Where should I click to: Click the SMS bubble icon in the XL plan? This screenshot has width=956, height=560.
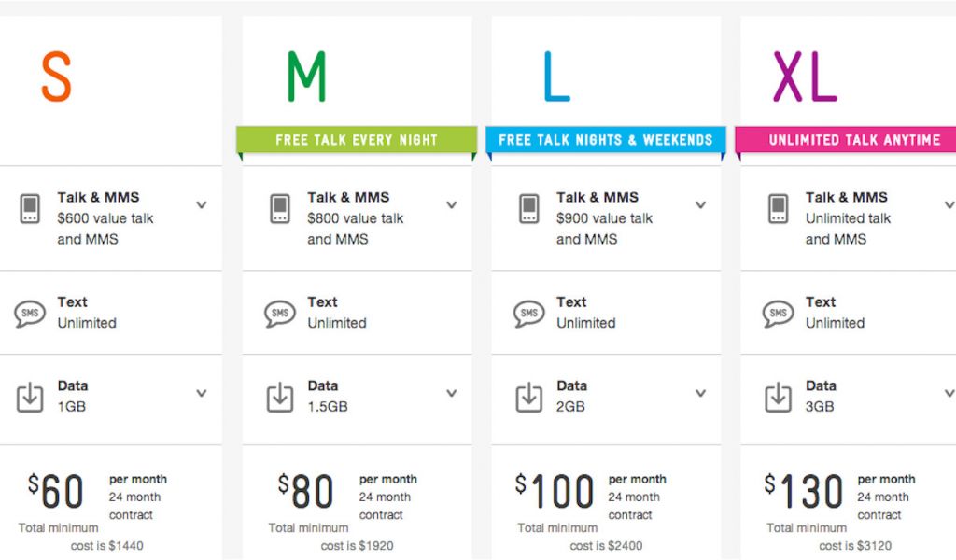click(x=779, y=313)
